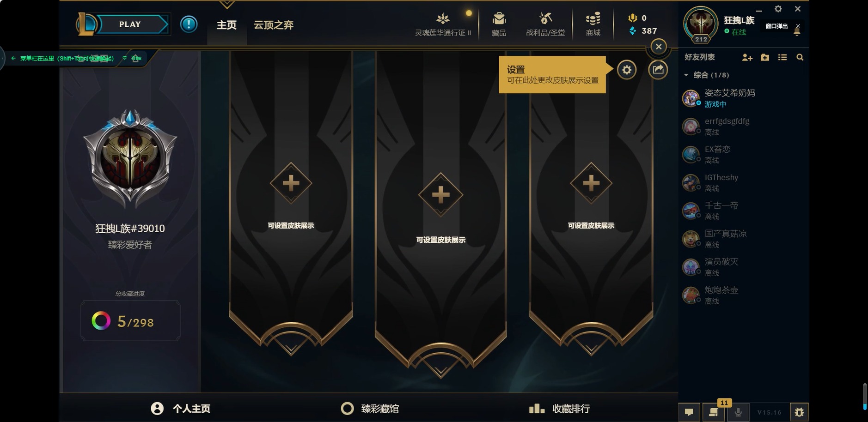Click the blue alert exclamation icon
This screenshot has height=422, width=868.
[189, 24]
